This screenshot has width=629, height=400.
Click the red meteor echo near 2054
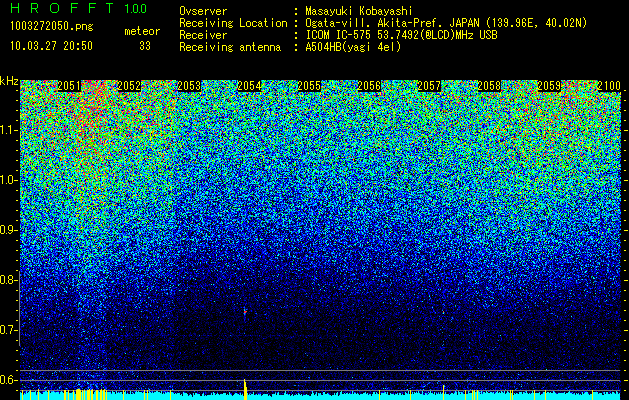(245, 312)
